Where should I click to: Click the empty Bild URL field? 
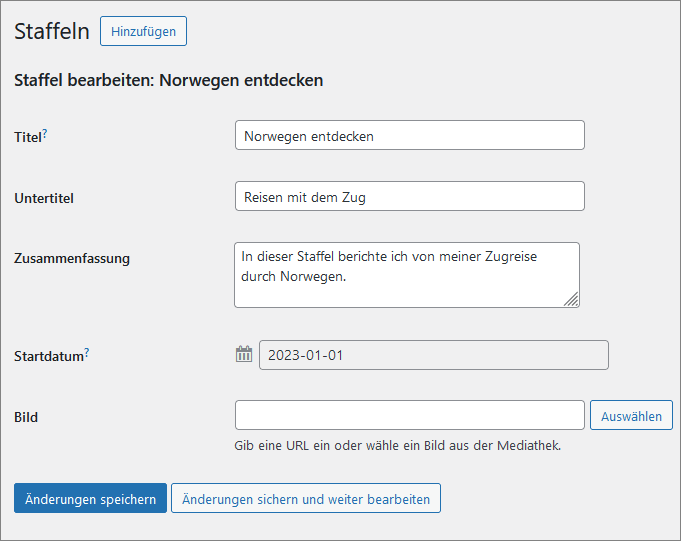[x=409, y=416]
